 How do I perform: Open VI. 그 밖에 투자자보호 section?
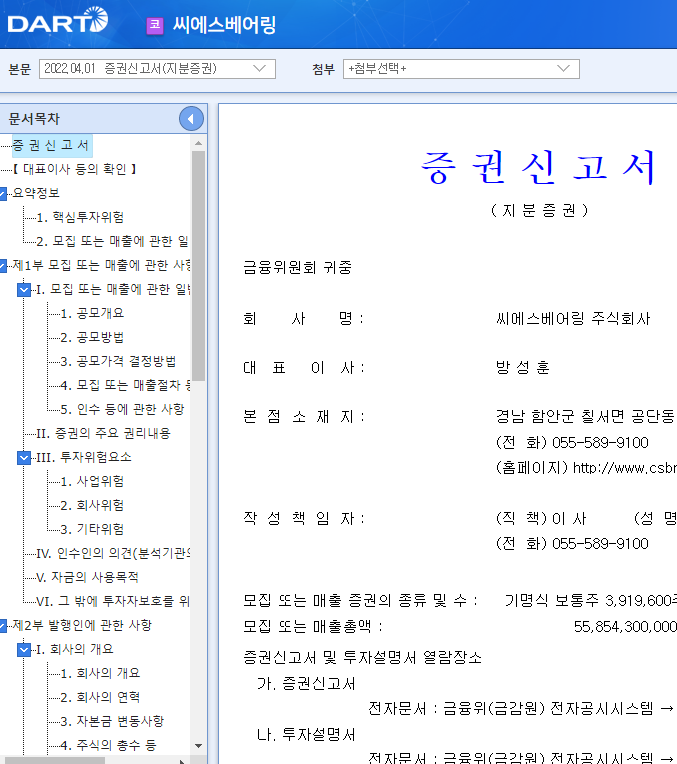pyautogui.click(x=113, y=601)
